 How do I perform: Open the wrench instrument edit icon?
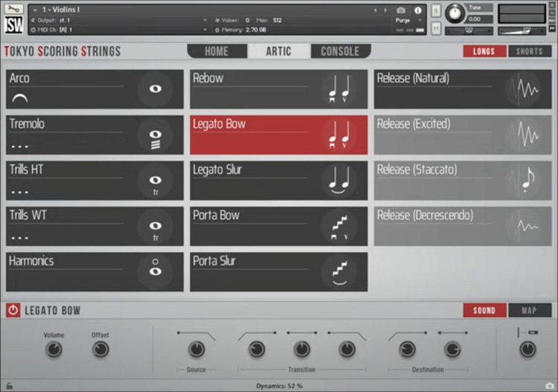[x=14, y=9]
